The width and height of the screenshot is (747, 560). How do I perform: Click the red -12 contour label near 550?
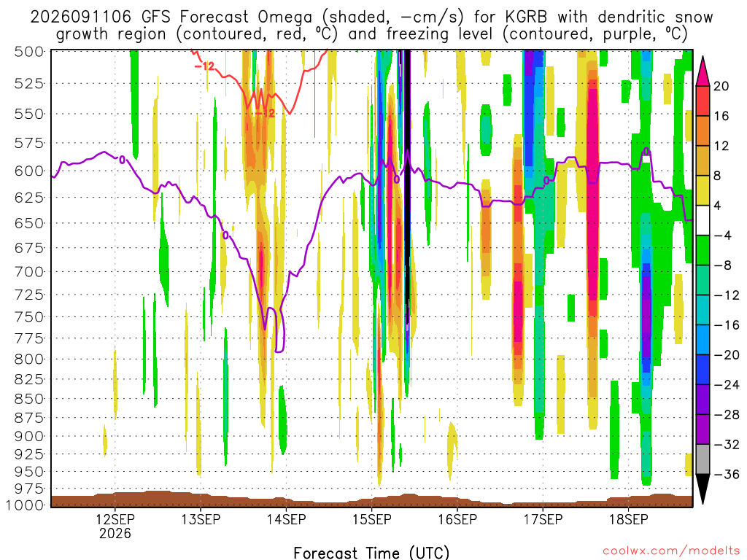(x=265, y=113)
